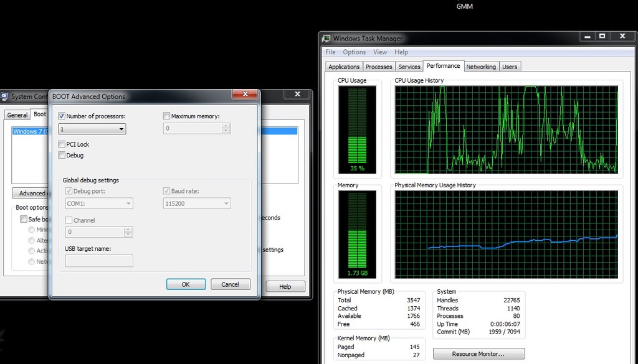Viewport: 638px width, 364px height.
Task: Uncheck the Number of processors checkbox
Action: point(62,116)
